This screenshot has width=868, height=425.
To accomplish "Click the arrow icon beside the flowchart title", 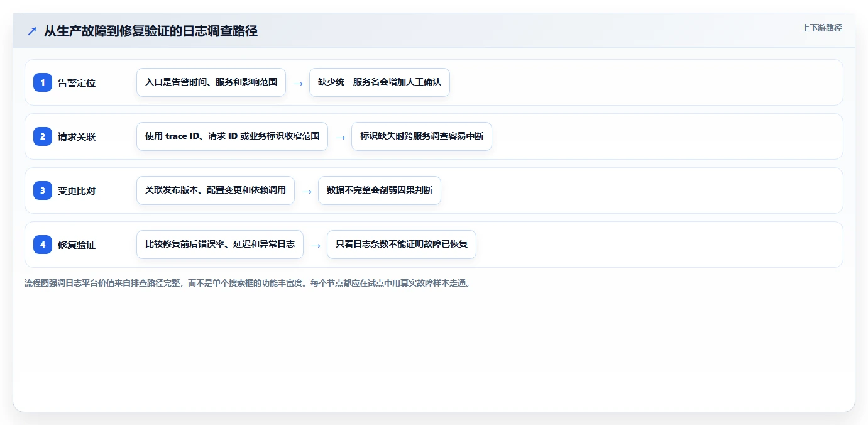I will [32, 31].
